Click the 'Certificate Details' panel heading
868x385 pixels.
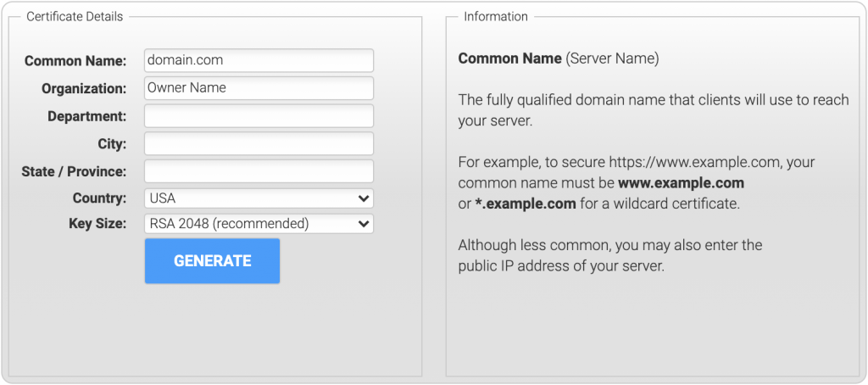75,17
